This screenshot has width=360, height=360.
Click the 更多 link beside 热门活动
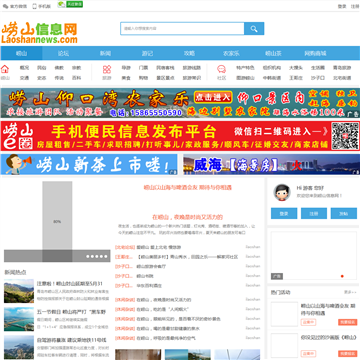pos(350,292)
